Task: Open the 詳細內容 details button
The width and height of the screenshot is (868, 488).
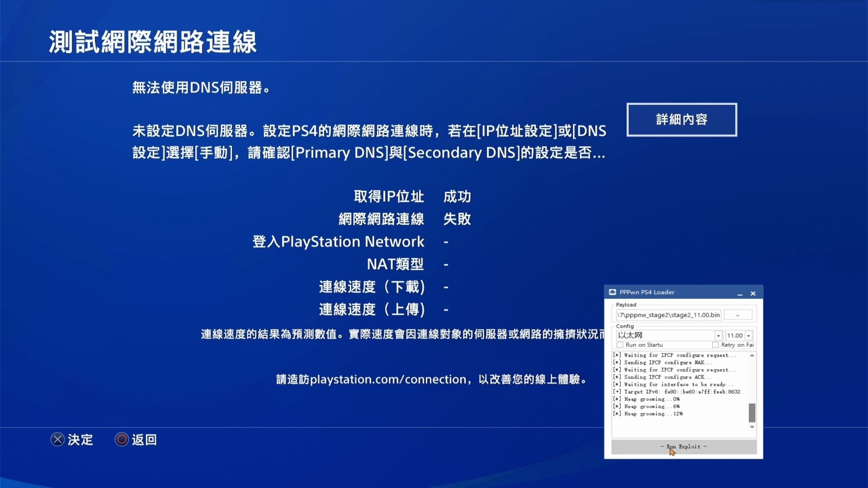Action: [x=682, y=120]
